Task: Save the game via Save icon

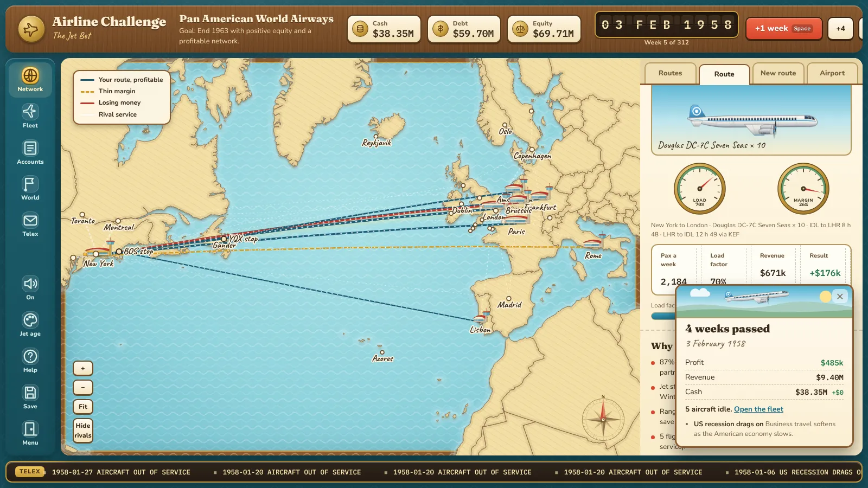Action: pyautogui.click(x=30, y=397)
